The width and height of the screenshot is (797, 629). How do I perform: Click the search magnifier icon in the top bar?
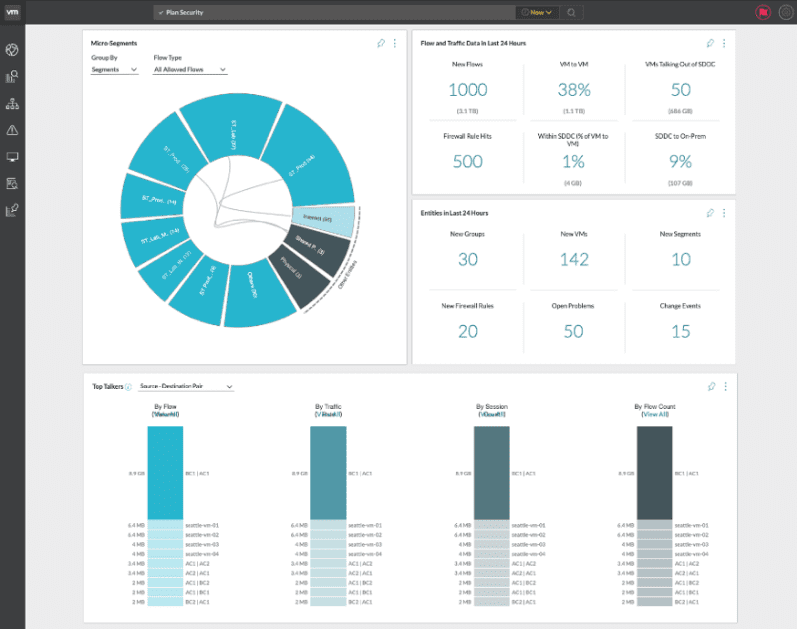[x=571, y=12]
